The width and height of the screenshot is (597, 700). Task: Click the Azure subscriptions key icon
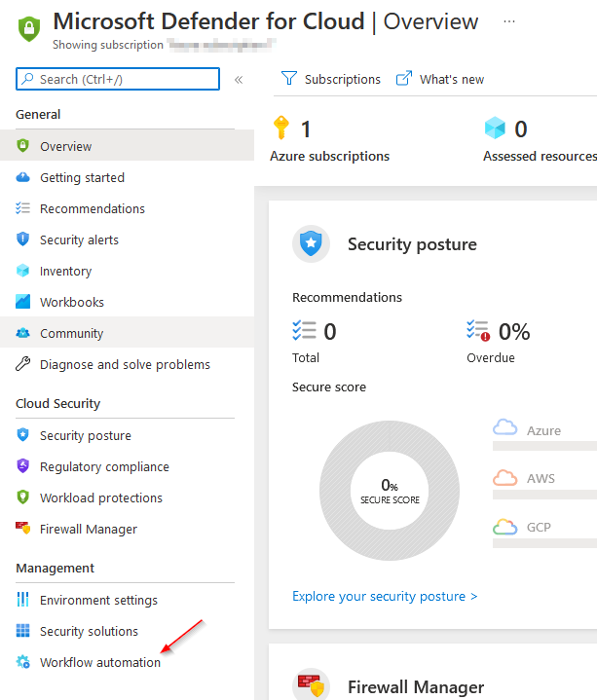pyautogui.click(x=280, y=129)
